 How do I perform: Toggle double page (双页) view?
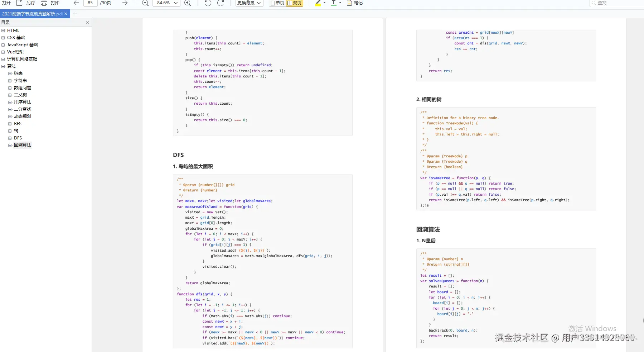[x=295, y=3]
